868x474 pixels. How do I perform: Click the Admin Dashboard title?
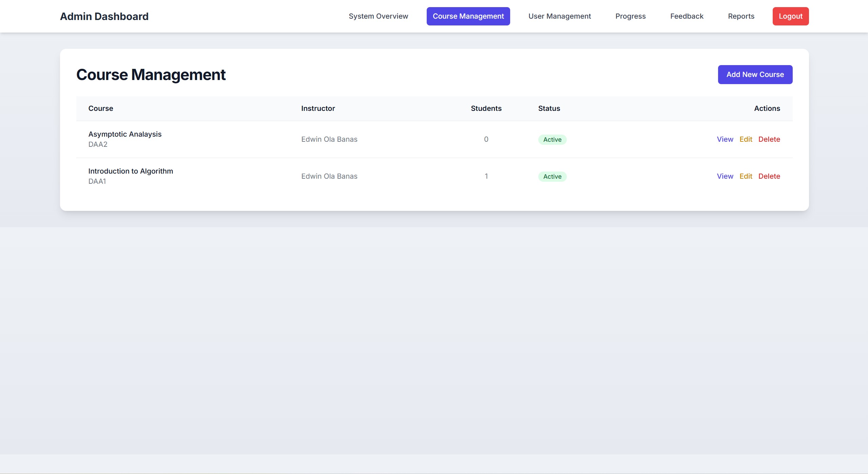pyautogui.click(x=104, y=16)
